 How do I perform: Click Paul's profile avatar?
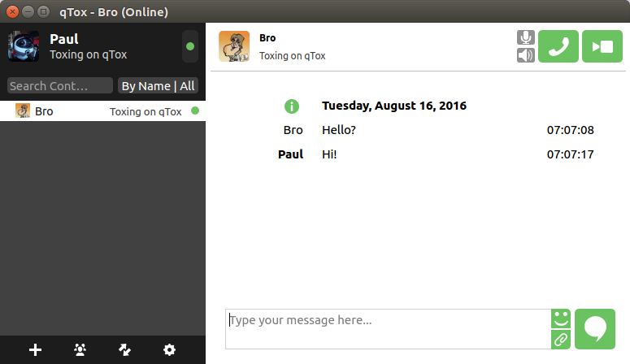[24, 46]
